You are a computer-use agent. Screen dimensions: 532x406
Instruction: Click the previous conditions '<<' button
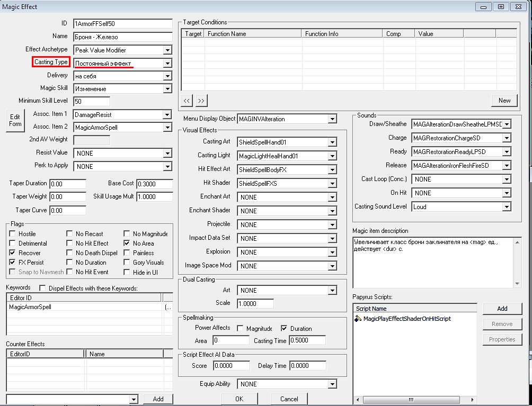187,100
